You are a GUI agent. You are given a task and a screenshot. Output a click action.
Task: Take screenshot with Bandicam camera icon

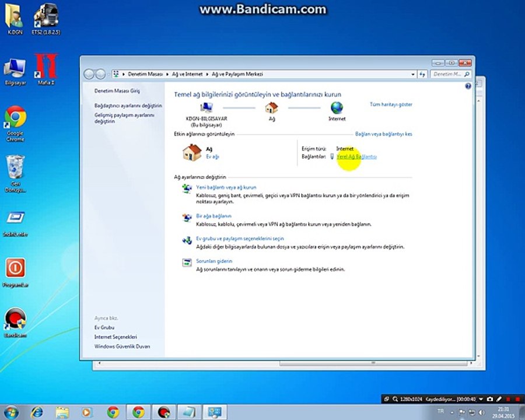490,399
